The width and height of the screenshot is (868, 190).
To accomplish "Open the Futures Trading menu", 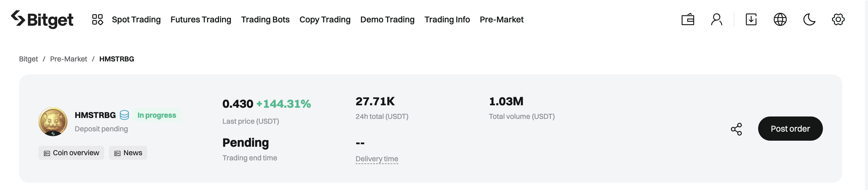I will (x=201, y=20).
